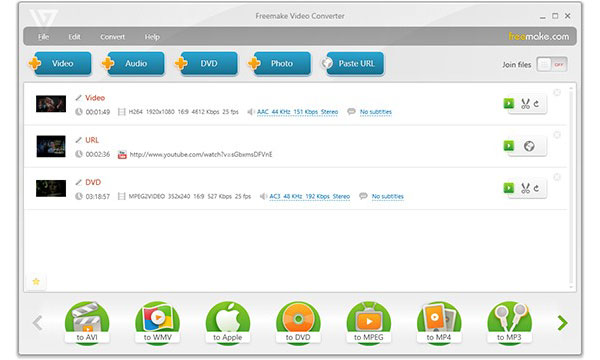Choose the to MP4 output icon
This screenshot has height=360, width=600.
(439, 323)
